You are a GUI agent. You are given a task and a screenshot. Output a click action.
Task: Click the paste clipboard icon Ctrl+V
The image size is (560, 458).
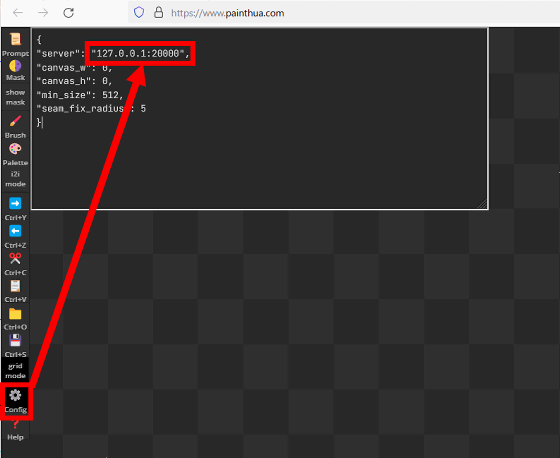pos(15,291)
